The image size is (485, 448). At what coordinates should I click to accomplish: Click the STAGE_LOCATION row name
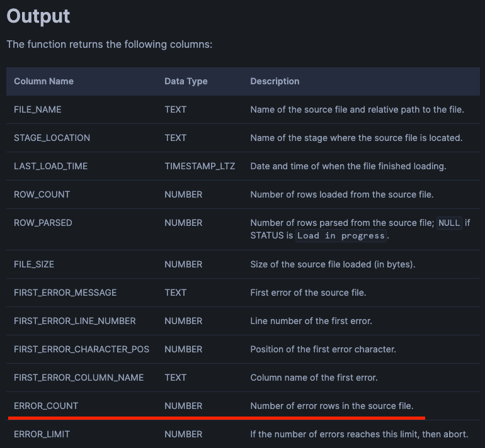52,138
